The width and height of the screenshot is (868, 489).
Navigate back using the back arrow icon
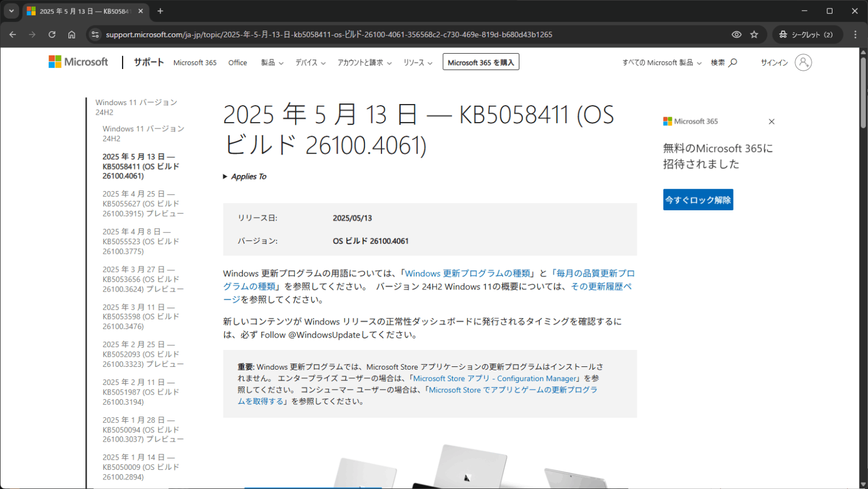(x=12, y=34)
